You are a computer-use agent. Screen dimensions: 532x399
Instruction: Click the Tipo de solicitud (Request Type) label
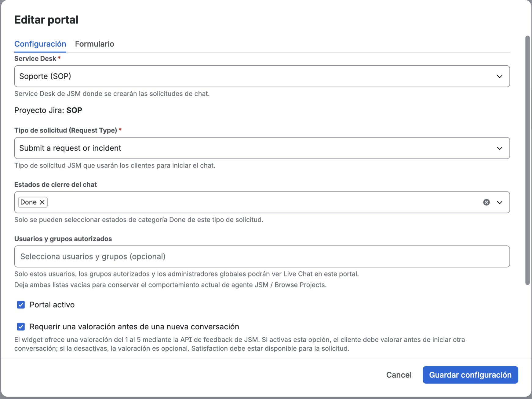[66, 130]
